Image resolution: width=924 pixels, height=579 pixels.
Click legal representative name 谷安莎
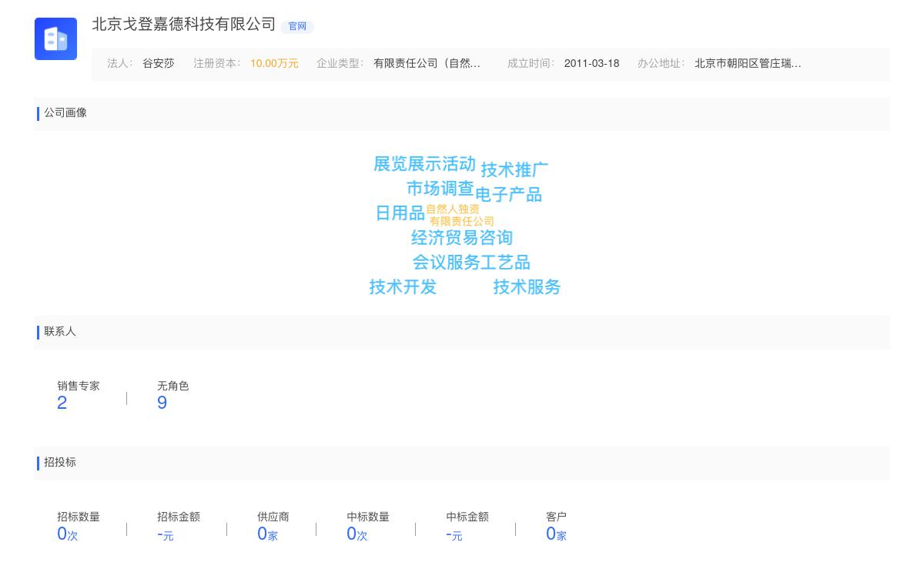pyautogui.click(x=158, y=64)
